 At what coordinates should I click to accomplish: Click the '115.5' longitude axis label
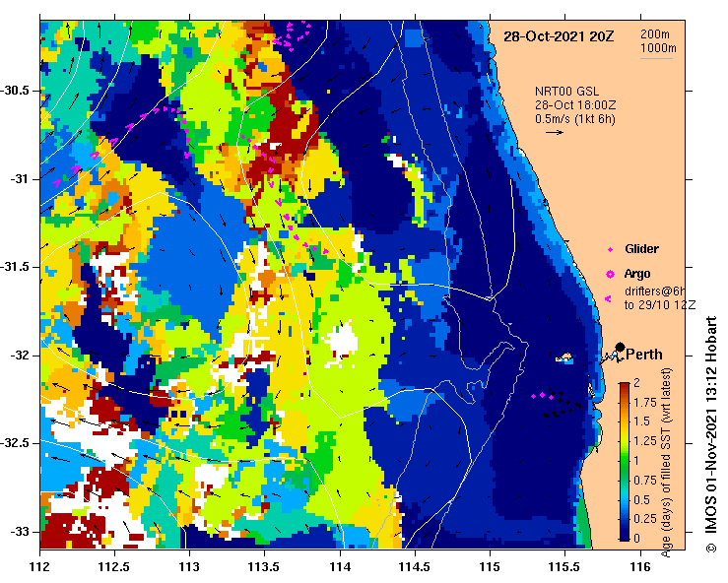[x=565, y=567]
